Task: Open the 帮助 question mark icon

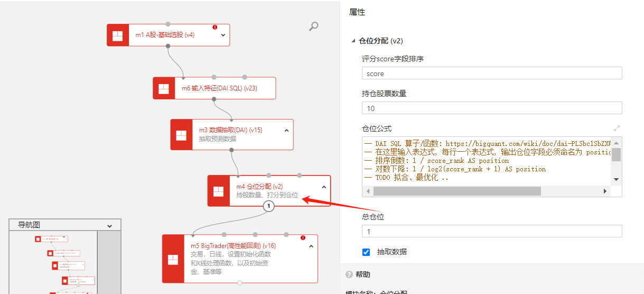Action: pyautogui.click(x=349, y=274)
